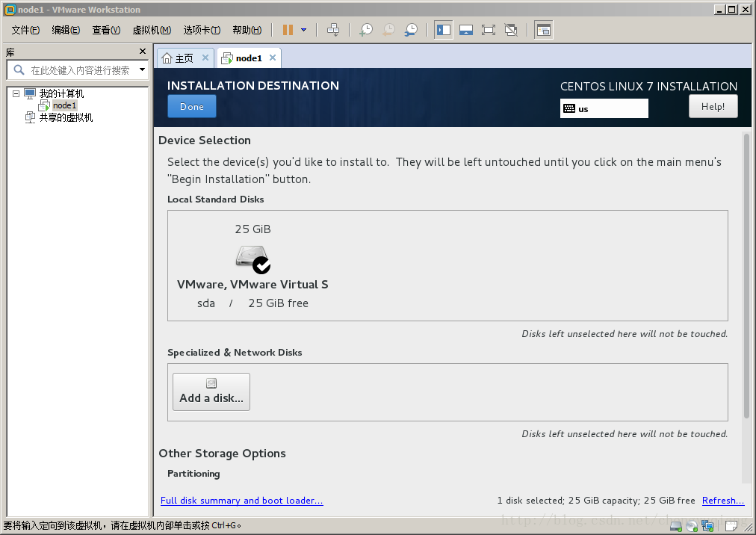Image resolution: width=756 pixels, height=535 pixels.
Task: Open the power options dropdown arrow beside pause
Action: [304, 30]
